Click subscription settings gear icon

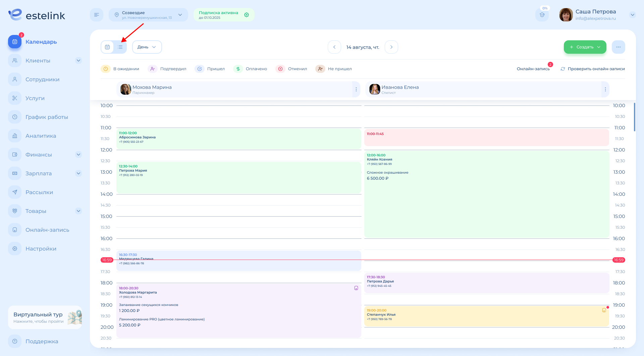pyautogui.click(x=247, y=15)
